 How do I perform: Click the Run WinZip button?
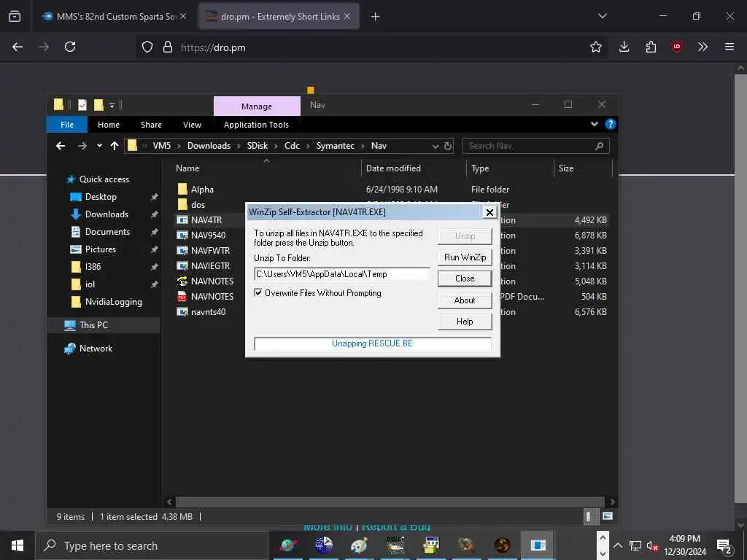465,257
